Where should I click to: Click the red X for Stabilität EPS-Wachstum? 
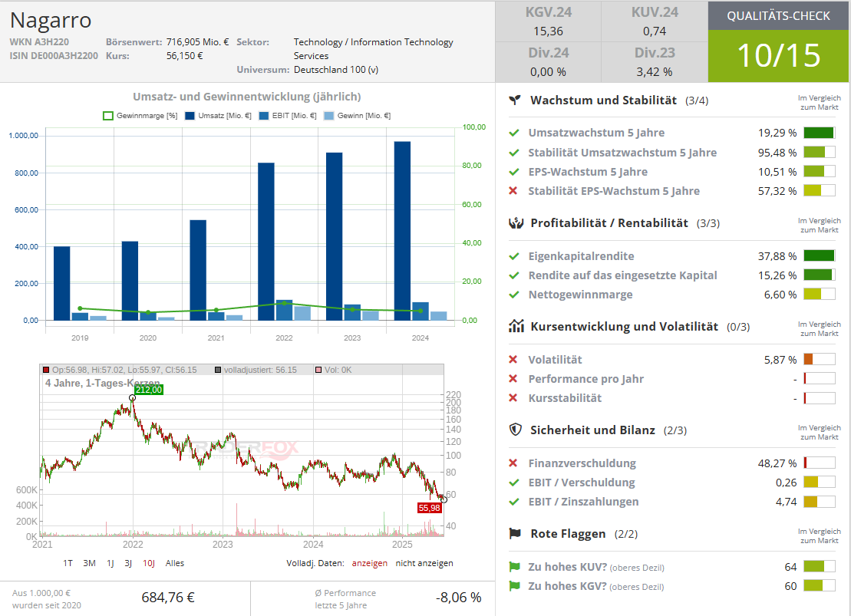[x=513, y=191]
